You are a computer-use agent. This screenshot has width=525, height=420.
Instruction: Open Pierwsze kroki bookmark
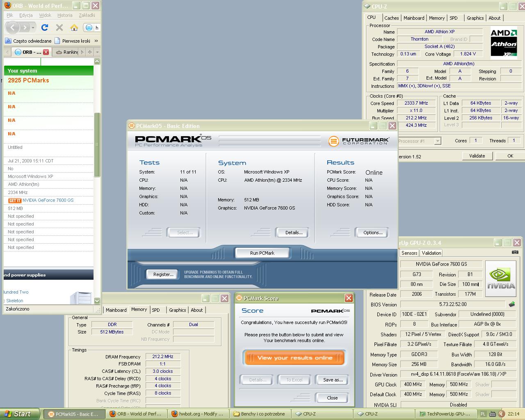(x=72, y=41)
